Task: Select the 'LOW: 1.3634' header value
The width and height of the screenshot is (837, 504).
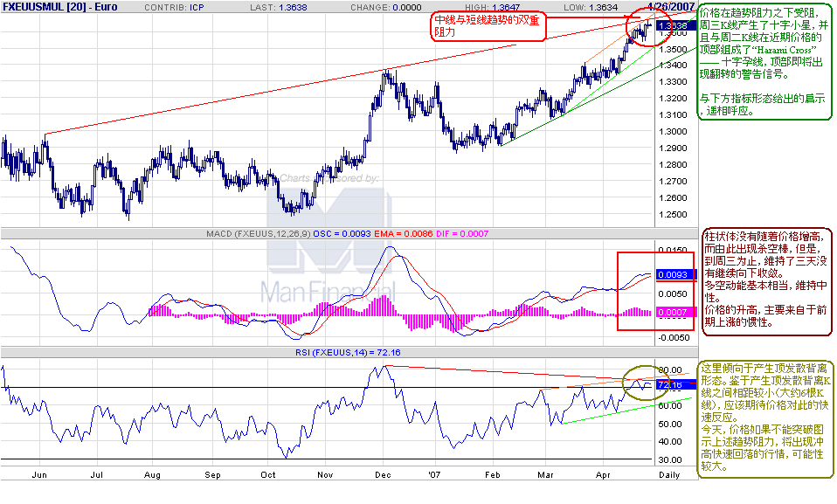Action: click(x=591, y=8)
